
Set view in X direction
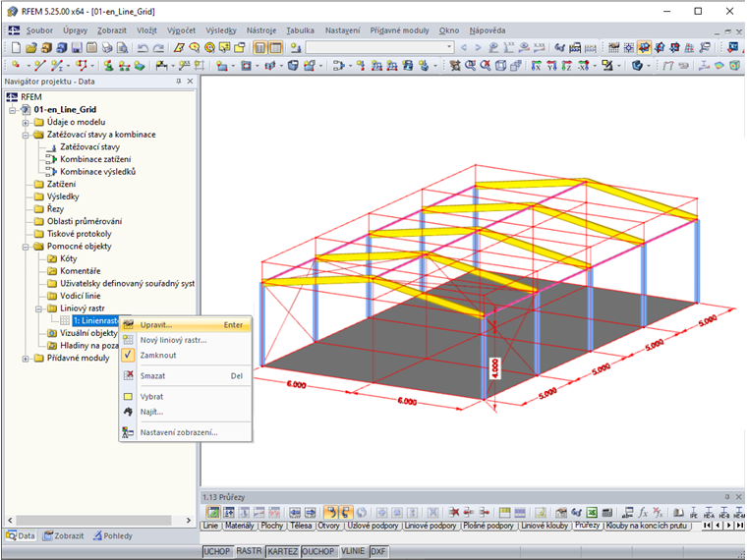(x=537, y=66)
